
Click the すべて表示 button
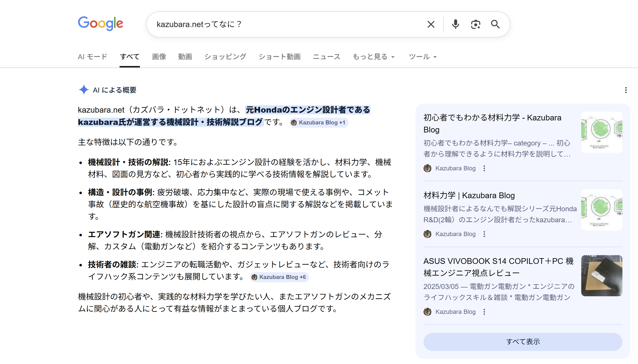[x=523, y=342]
